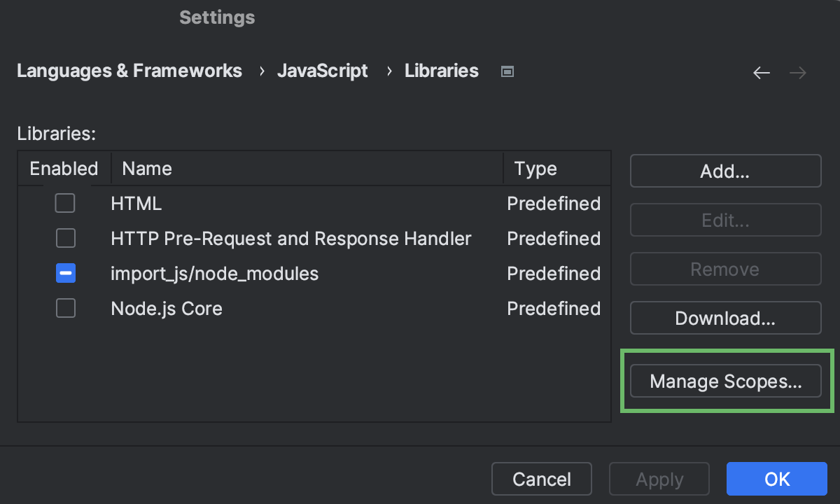
Task: Enable the HTML library checkbox
Action: tap(65, 203)
